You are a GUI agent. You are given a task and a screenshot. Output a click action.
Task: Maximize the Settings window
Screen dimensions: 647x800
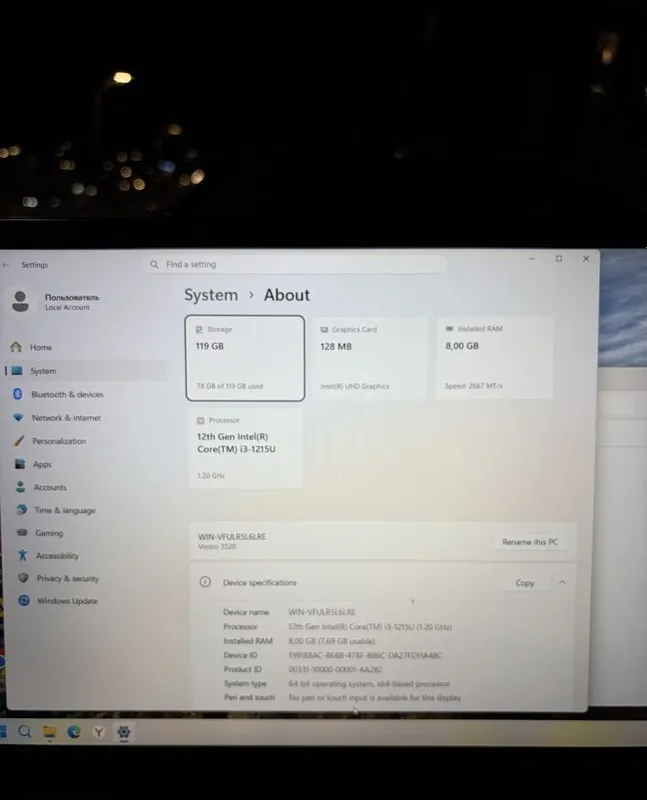[559, 259]
